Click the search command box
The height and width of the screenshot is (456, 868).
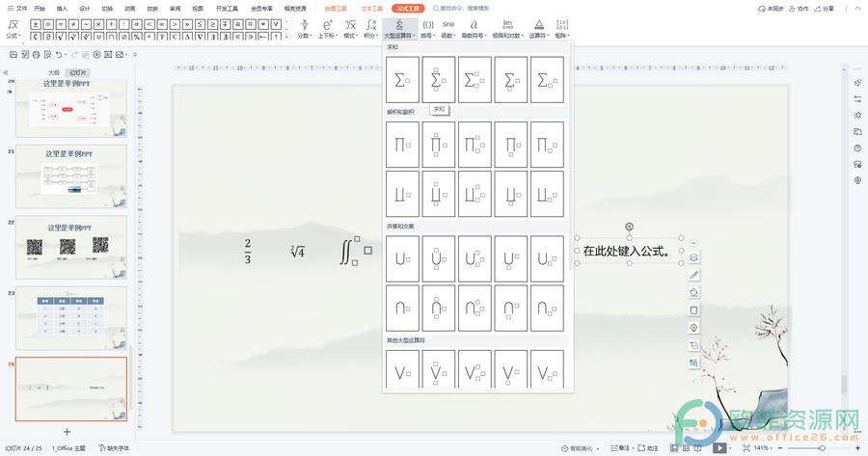click(x=461, y=9)
